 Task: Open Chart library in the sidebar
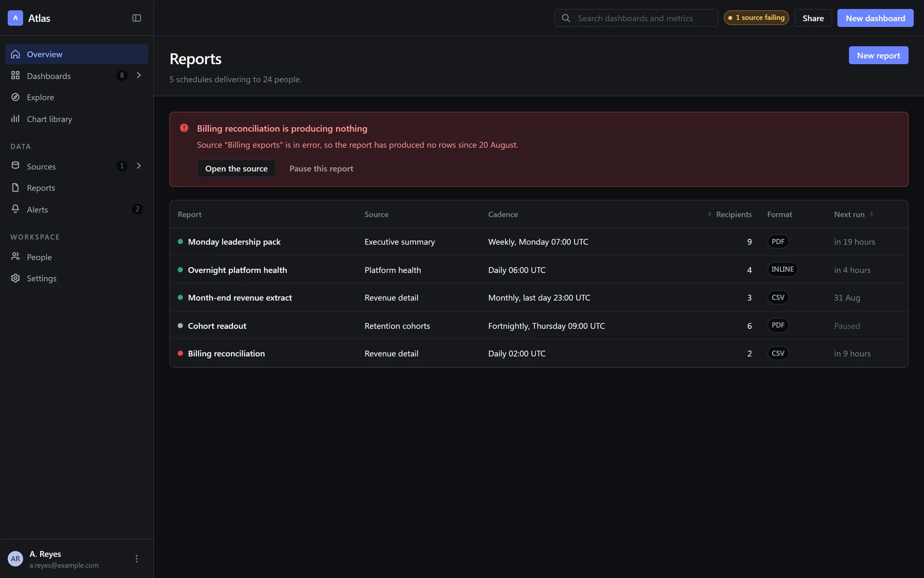click(77, 119)
